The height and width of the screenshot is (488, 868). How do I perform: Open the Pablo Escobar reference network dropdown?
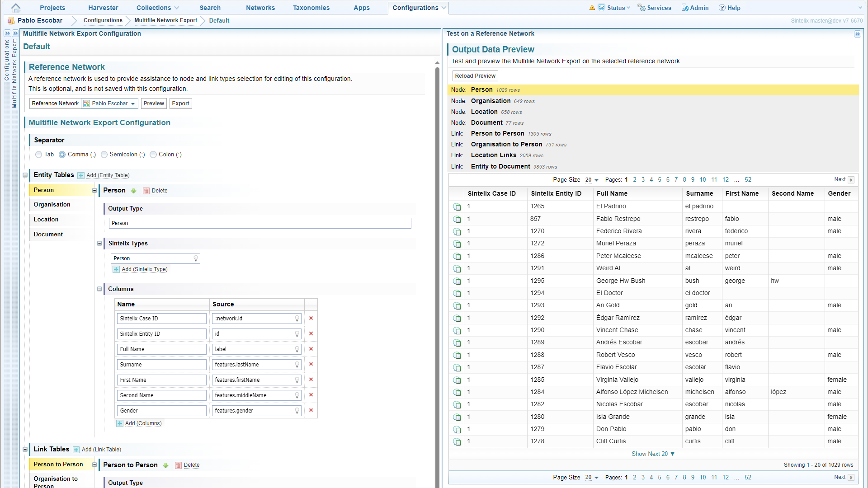coord(110,103)
